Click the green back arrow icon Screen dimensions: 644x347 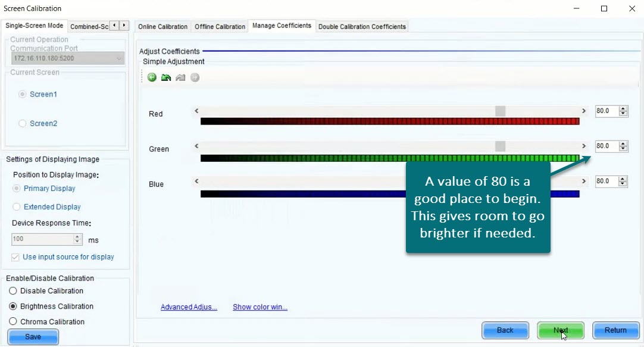tap(152, 77)
